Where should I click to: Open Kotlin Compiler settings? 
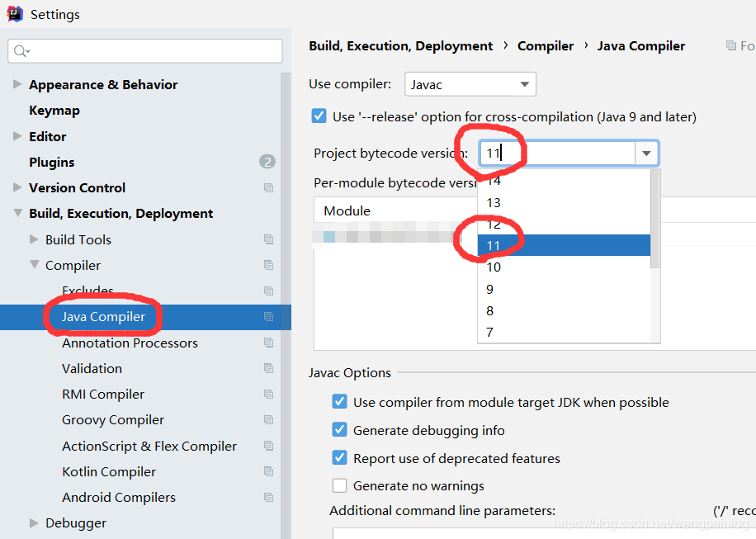point(108,471)
